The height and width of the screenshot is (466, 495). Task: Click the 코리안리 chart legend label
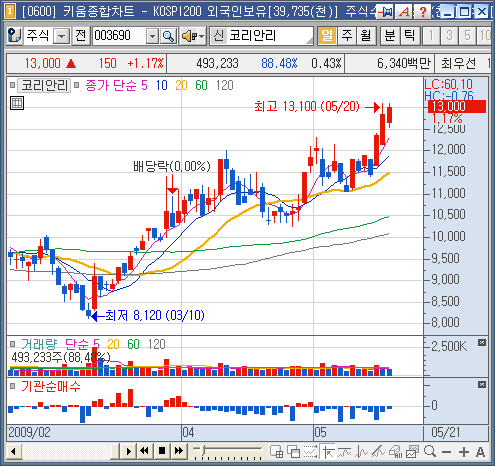(x=44, y=86)
